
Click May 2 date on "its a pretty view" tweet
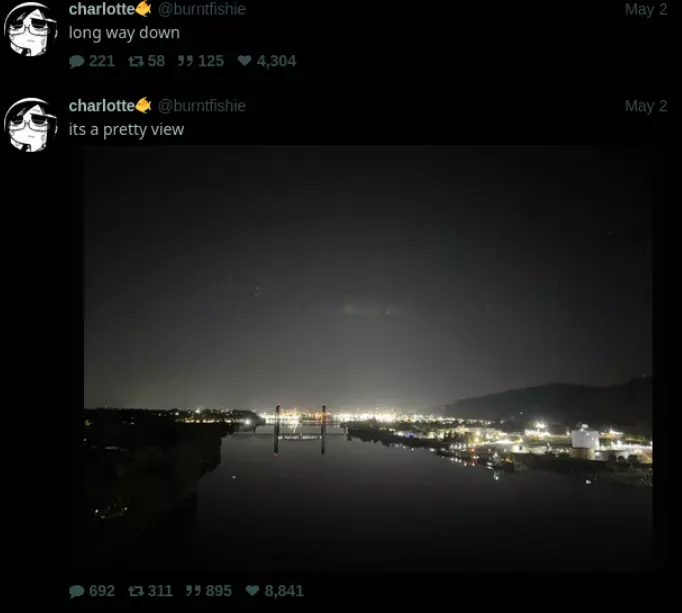pos(645,106)
